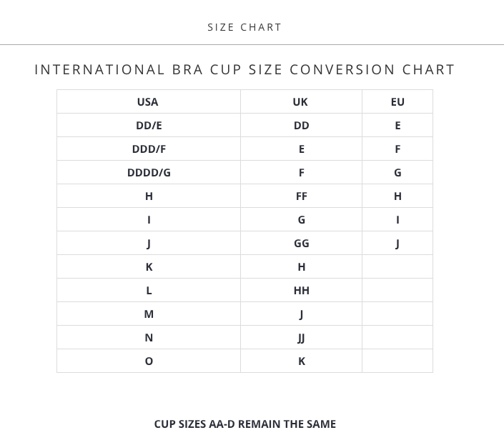Select the EU column header
The image size is (504, 445).
tap(397, 101)
